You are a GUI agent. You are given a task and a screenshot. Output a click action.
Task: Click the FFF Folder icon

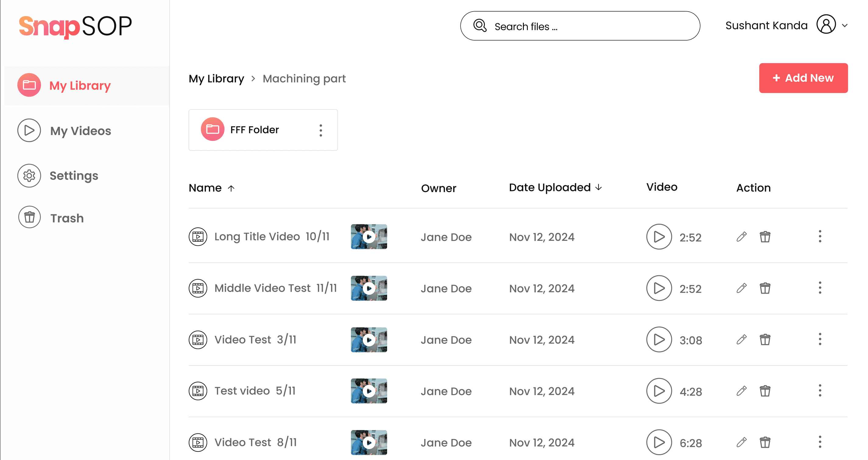(212, 130)
